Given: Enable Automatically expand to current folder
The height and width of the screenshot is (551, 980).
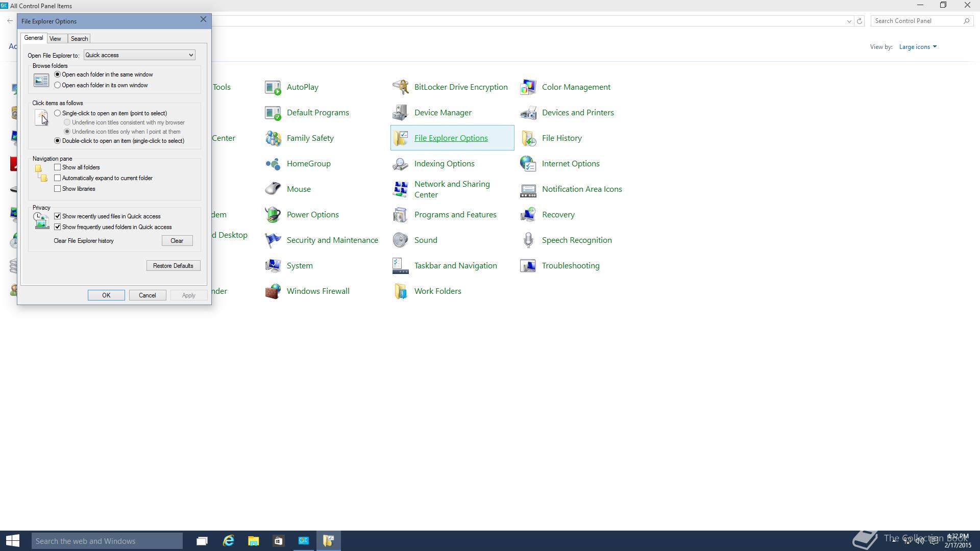Looking at the screenshot, I should pos(57,178).
